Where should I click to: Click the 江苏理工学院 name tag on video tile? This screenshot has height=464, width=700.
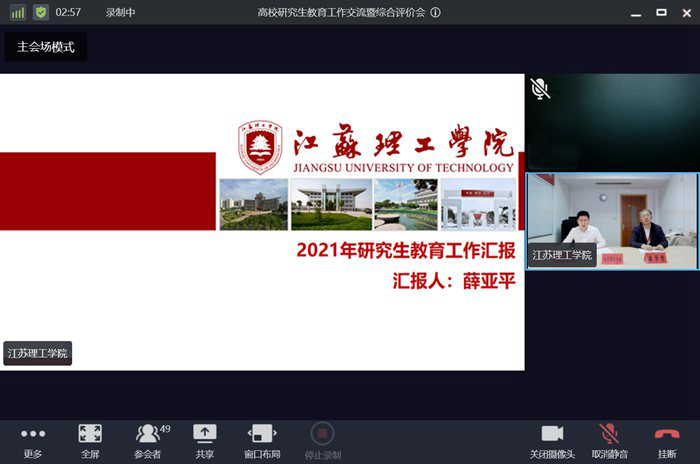562,255
